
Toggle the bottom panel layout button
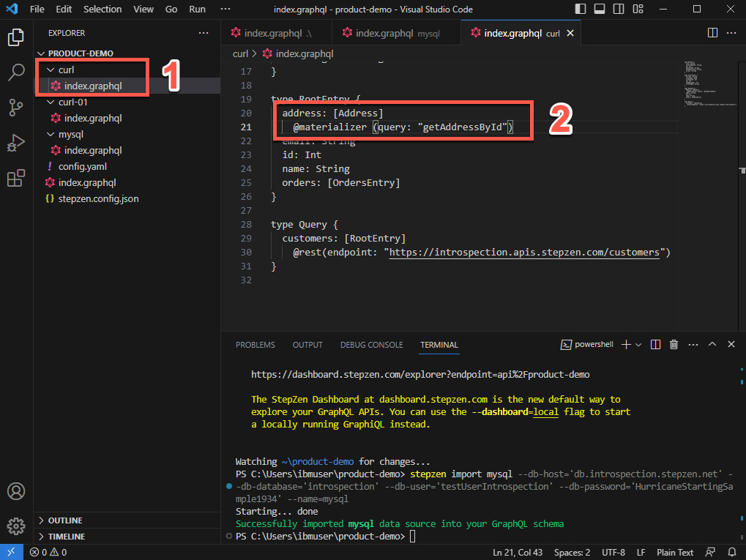(599, 10)
